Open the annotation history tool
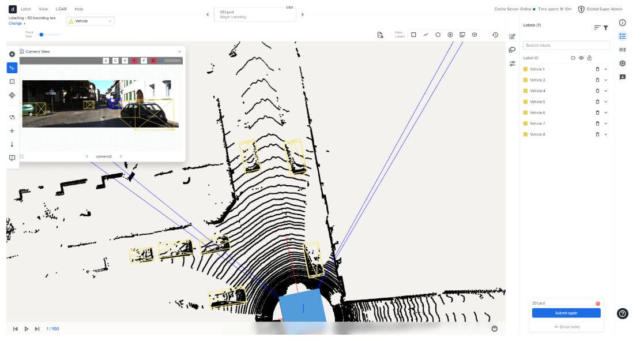The width and height of the screenshot is (644, 341). coord(495,35)
